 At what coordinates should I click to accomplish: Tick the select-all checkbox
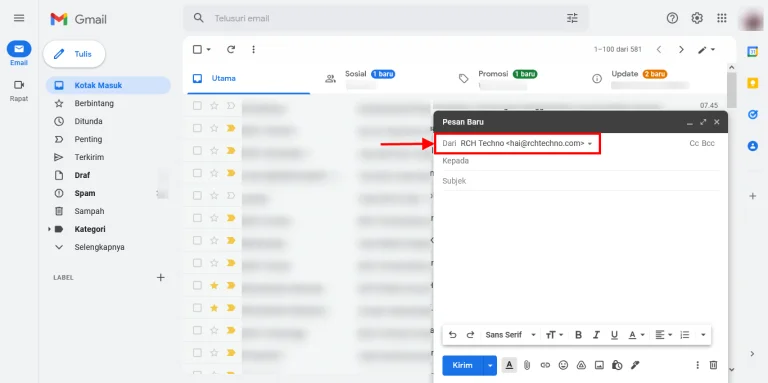[197, 49]
